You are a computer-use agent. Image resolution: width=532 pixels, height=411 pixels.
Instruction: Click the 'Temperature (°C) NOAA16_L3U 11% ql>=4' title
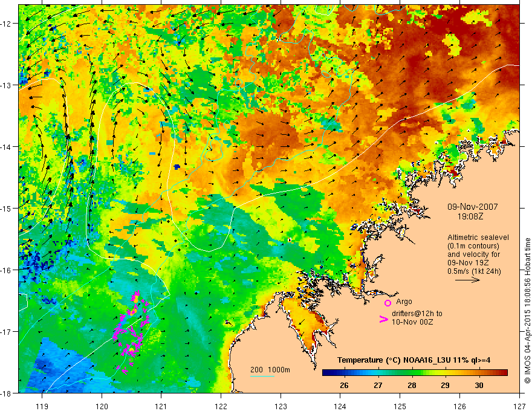(414, 360)
